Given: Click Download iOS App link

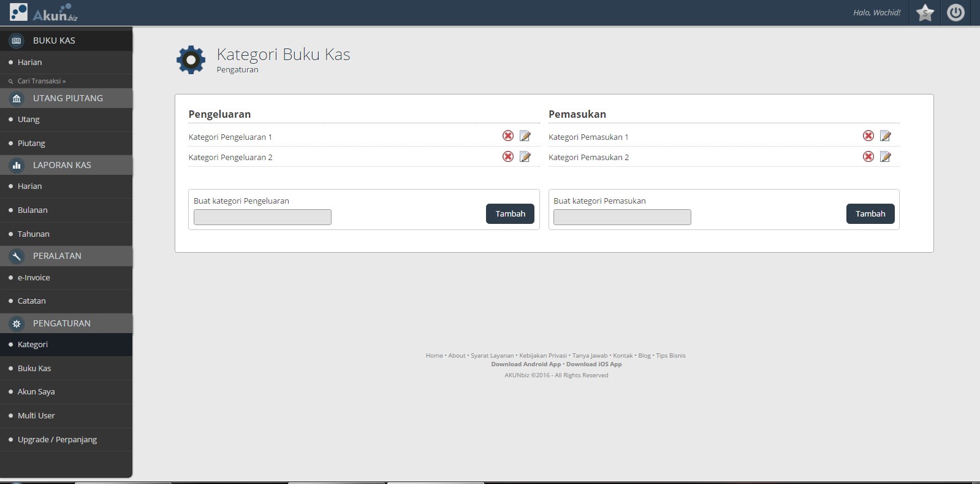Looking at the screenshot, I should click(x=594, y=364).
